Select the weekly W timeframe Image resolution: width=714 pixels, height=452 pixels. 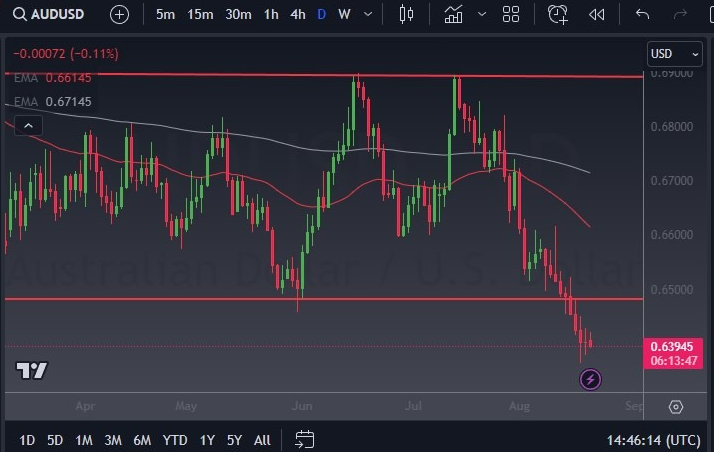(x=344, y=15)
